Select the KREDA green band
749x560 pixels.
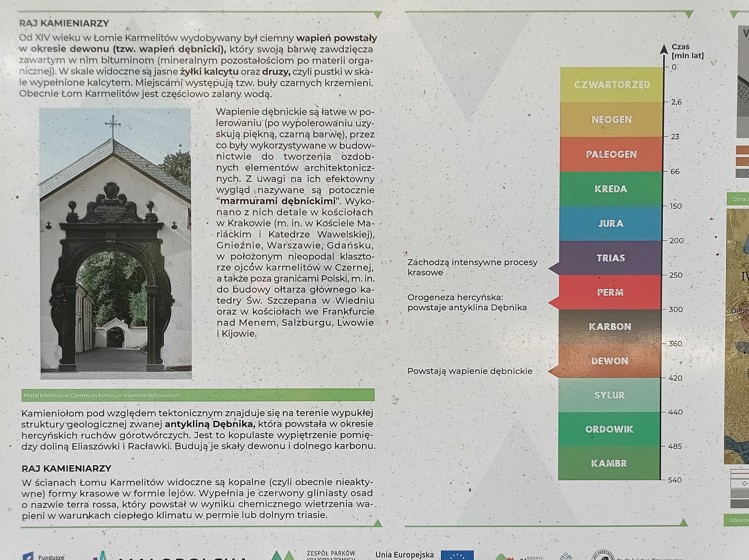[611, 189]
